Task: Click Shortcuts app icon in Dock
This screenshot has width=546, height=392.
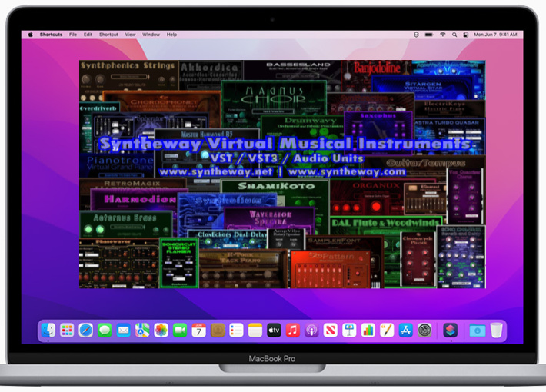Action: [x=450, y=330]
